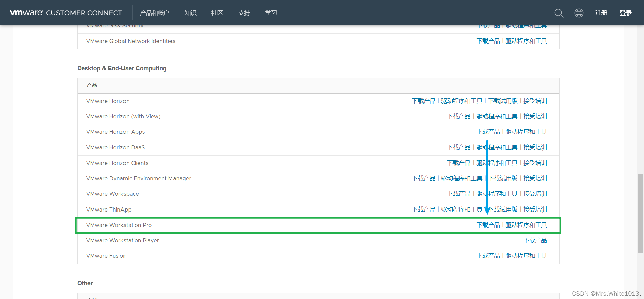The height and width of the screenshot is (299, 644).
Task: Select the Other section heading
Action: (85, 283)
